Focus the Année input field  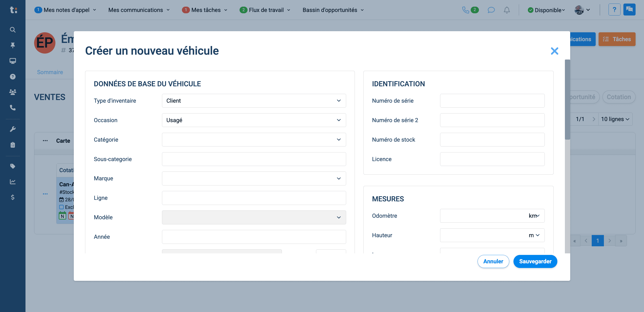pos(254,237)
